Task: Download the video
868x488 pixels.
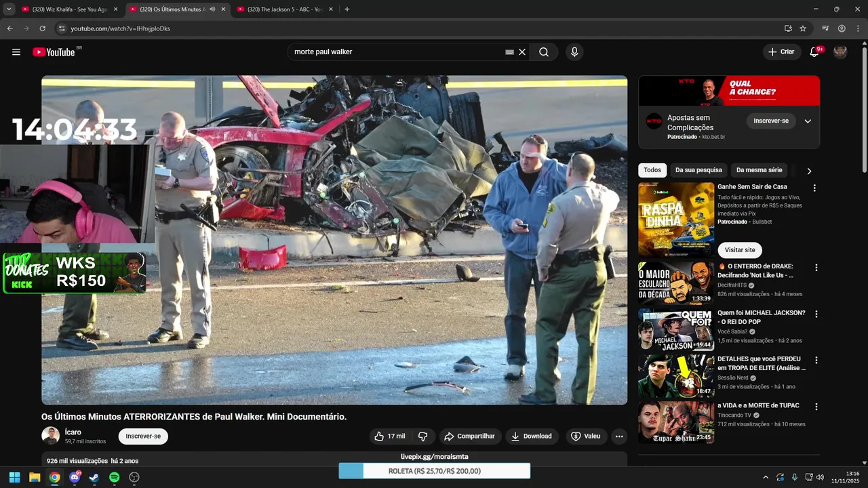Action: click(531, 436)
